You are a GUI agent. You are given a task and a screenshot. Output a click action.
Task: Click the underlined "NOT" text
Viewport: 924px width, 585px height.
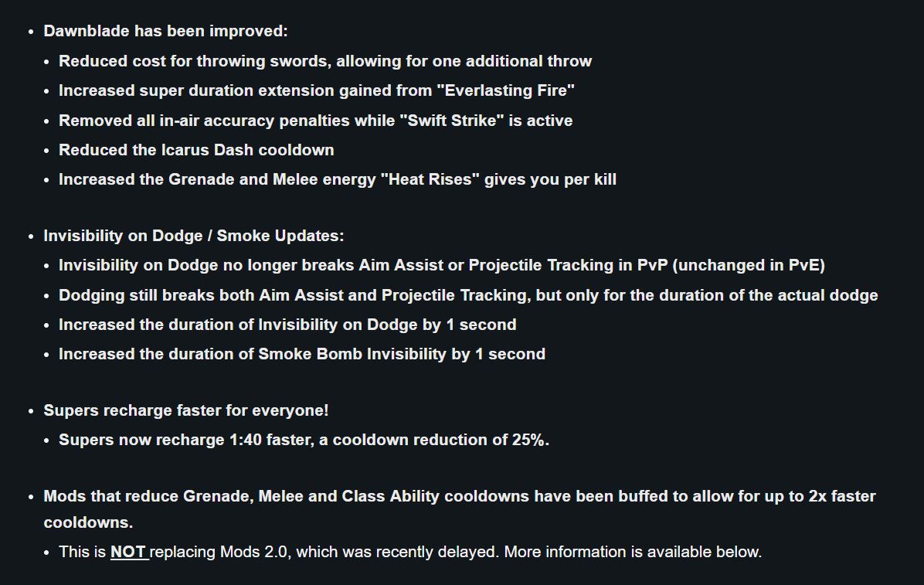pyautogui.click(x=128, y=552)
